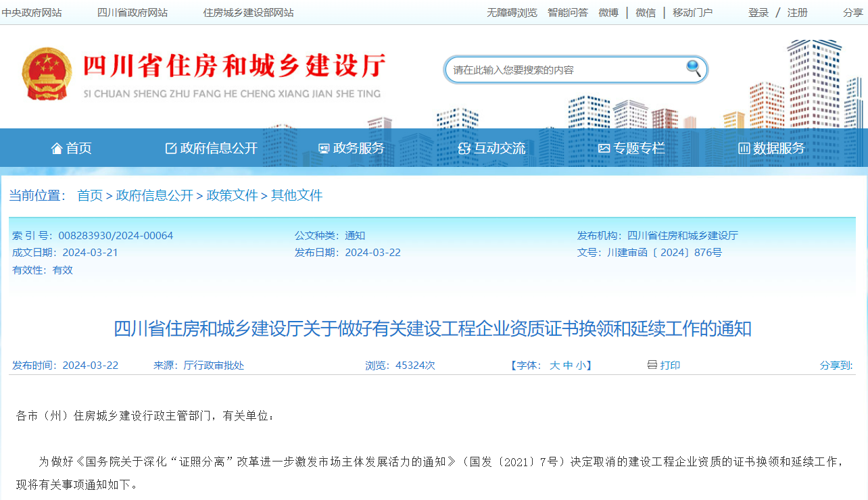868x500 pixels.
Task: Visit the 四川省政府网站 link
Action: pyautogui.click(x=132, y=13)
